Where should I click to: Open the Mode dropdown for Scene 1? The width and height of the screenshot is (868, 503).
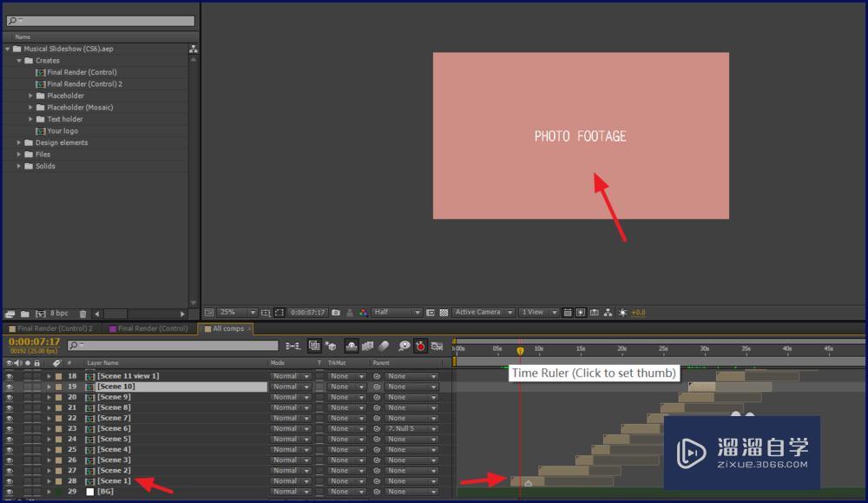pyautogui.click(x=291, y=481)
